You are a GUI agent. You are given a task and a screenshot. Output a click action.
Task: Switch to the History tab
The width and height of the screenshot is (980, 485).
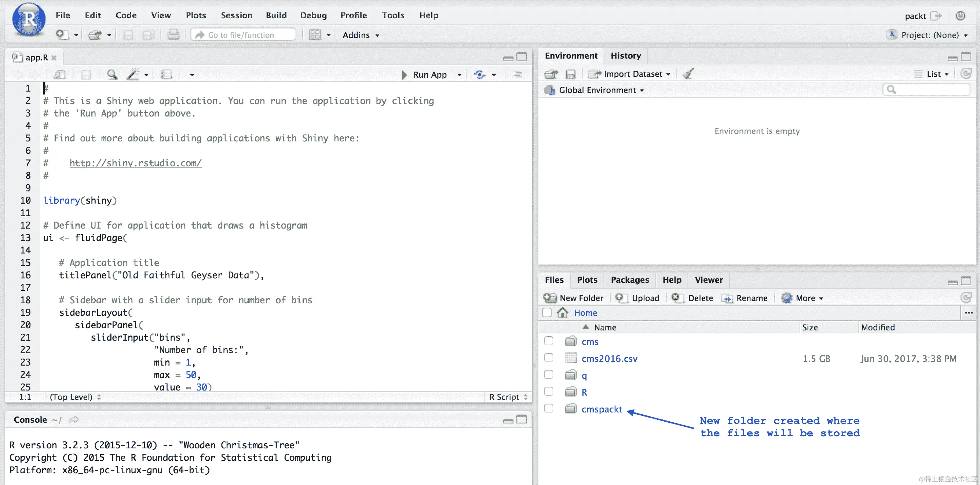625,55
